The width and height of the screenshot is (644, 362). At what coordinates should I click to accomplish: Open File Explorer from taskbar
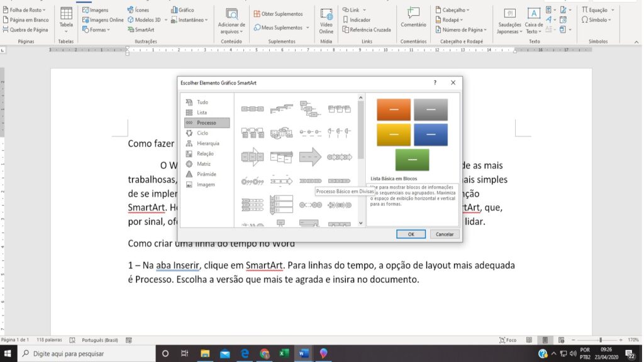point(205,353)
